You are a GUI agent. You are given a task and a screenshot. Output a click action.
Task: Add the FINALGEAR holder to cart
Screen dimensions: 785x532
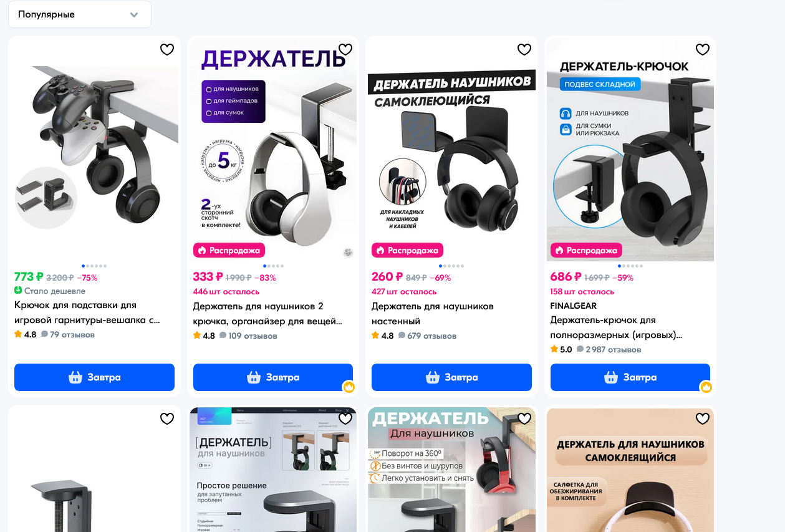tap(630, 377)
